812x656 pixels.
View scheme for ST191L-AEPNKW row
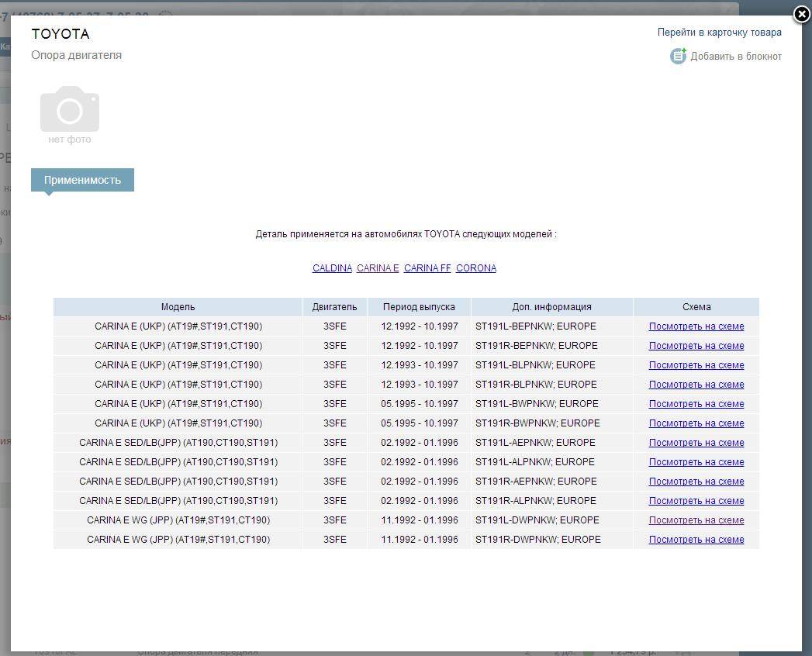[x=696, y=443]
